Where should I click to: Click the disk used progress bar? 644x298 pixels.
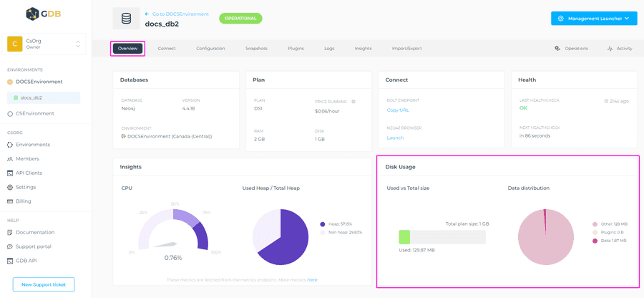442,237
